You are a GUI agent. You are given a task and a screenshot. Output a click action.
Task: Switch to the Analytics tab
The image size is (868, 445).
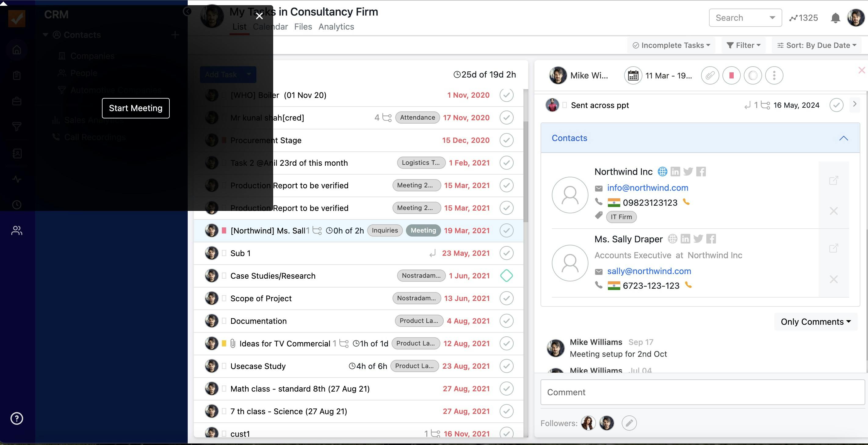click(336, 27)
